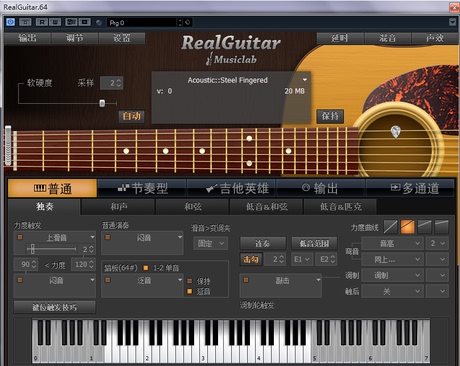Screen dimensions: 460x366
Task: Click the host toolbar icon left of R
Action: click(x=25, y=22)
